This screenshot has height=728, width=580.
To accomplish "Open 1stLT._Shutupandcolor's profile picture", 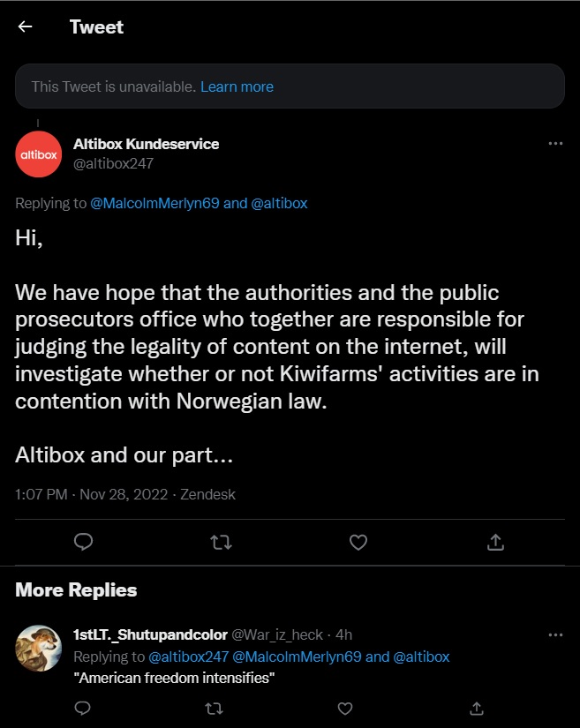I will click(38, 649).
